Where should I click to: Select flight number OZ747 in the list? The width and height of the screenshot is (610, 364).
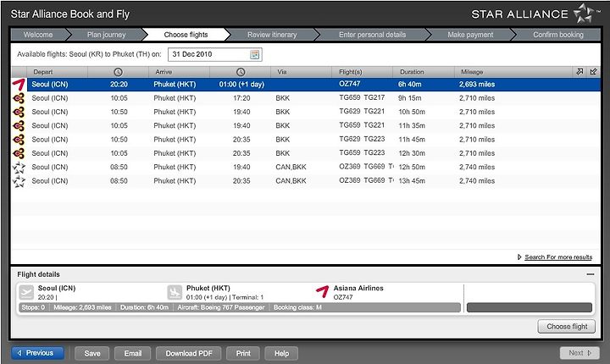[x=349, y=84]
